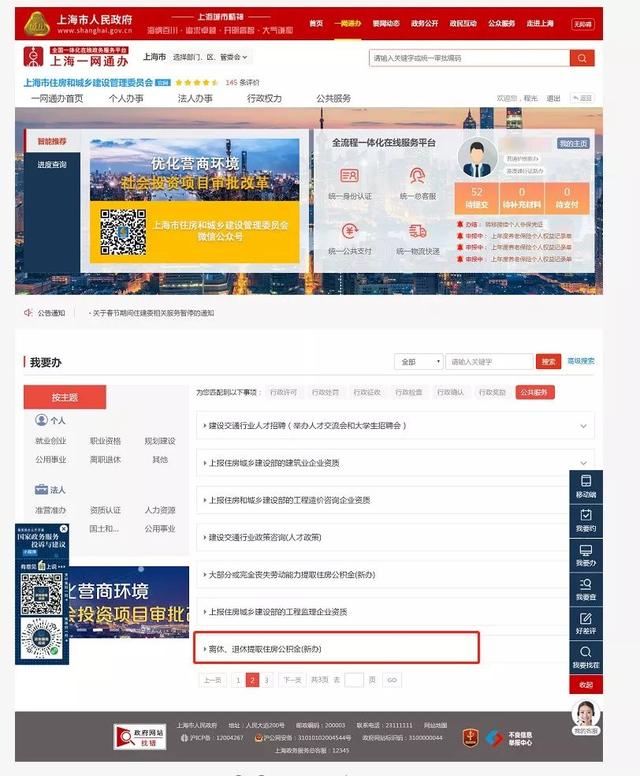
Task: Open 移动端 phone icon in side panel
Action: click(x=586, y=481)
